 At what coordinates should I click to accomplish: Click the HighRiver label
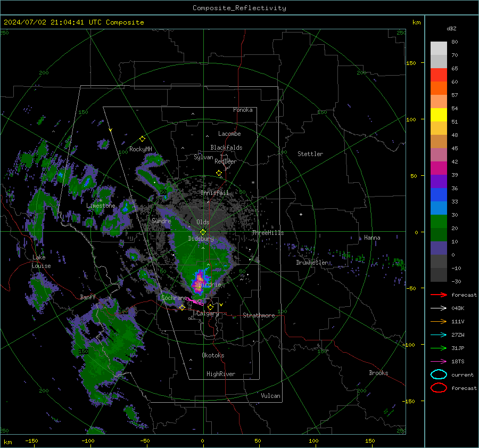221,374
